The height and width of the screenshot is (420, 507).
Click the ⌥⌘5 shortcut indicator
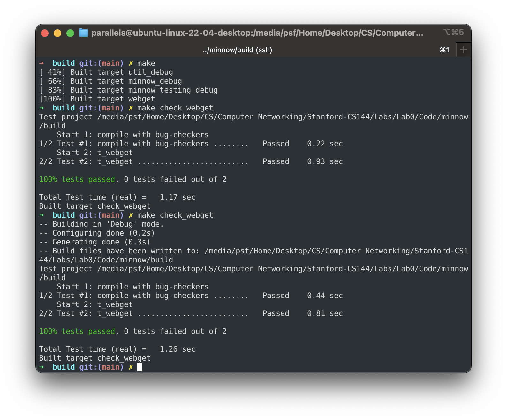[453, 32]
